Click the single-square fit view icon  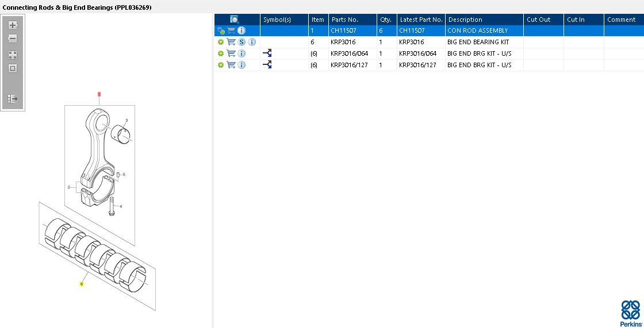click(13, 68)
